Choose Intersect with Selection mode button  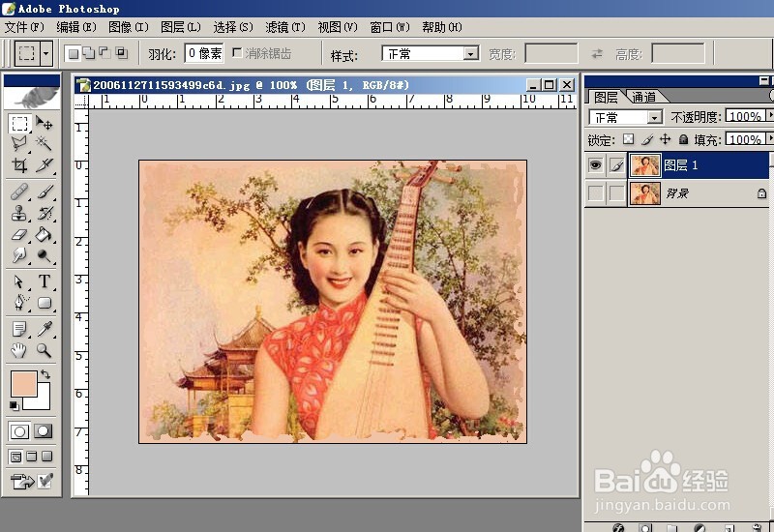coord(121,53)
